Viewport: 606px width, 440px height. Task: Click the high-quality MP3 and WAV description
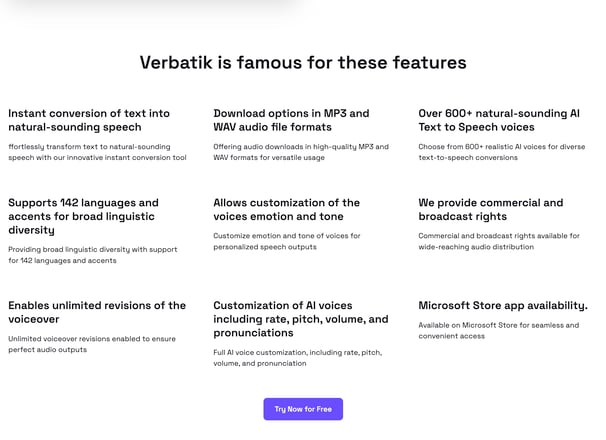pos(301,152)
